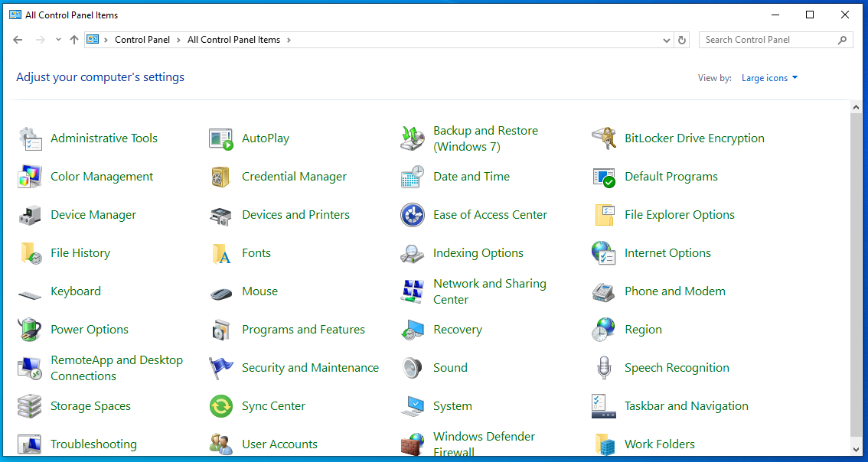
Task: Open the System computer icon
Action: (x=413, y=405)
